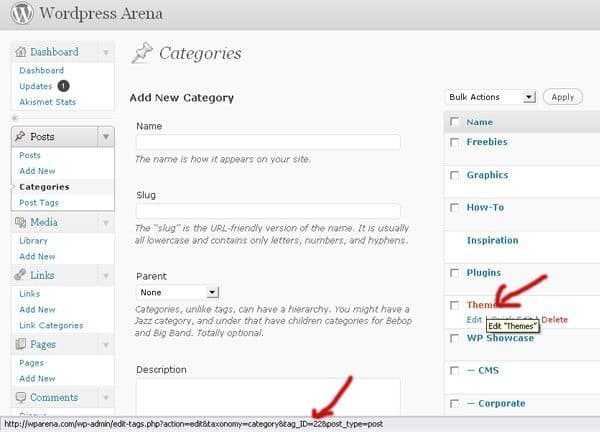Open the WP Showcase category link
The height and width of the screenshot is (432, 600).
[x=500, y=338]
